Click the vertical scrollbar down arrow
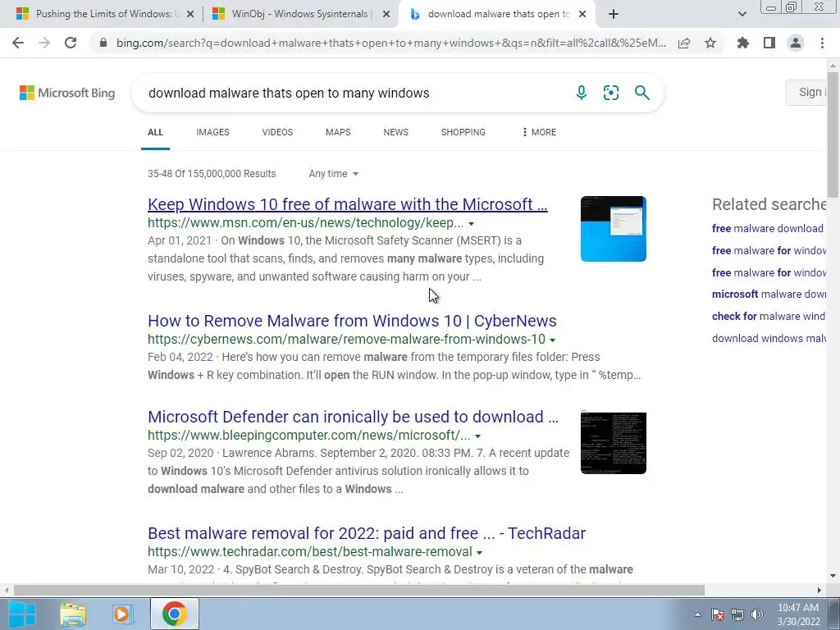The height and width of the screenshot is (630, 840). point(833,577)
